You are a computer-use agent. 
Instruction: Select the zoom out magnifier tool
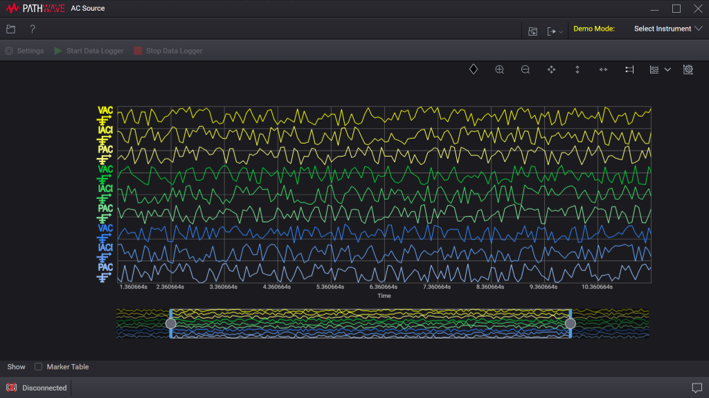tap(525, 70)
